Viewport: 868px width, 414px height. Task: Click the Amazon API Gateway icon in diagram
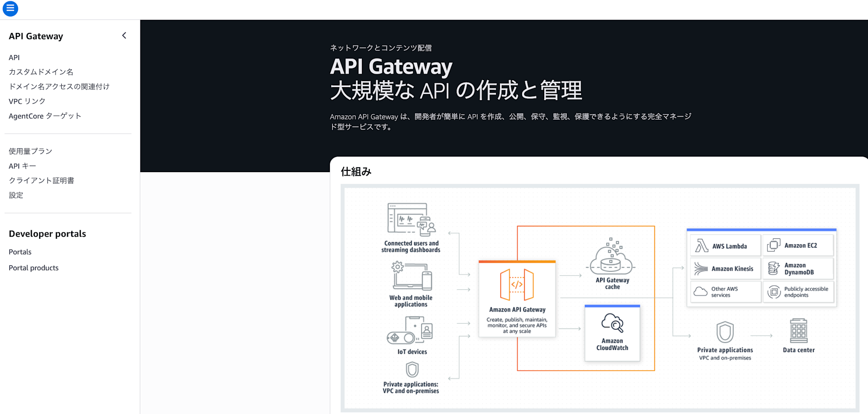(516, 285)
